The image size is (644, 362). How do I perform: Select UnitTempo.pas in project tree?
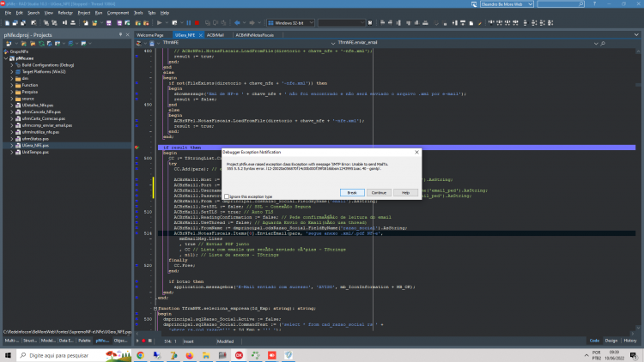(x=35, y=153)
